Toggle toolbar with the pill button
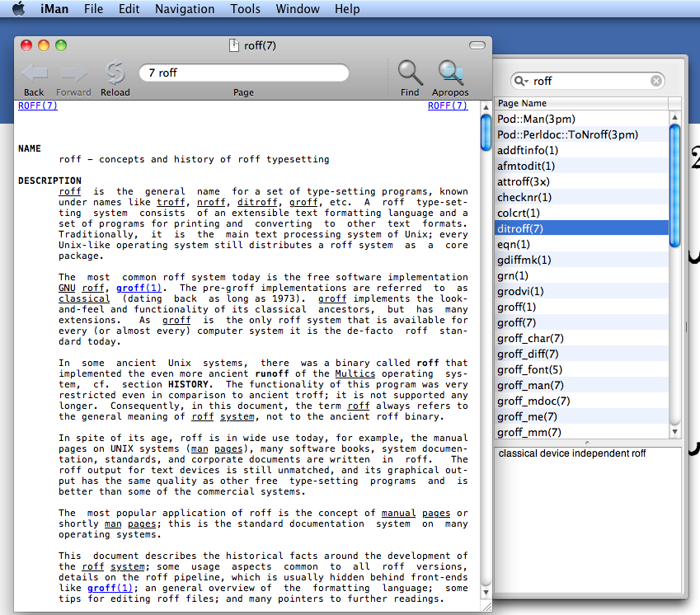 click(x=477, y=45)
